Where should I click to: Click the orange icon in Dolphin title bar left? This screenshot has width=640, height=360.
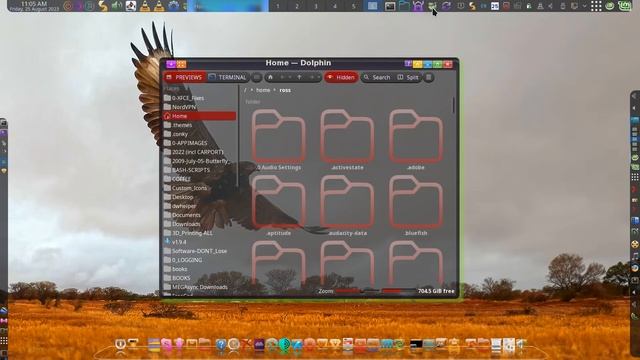tap(181, 64)
